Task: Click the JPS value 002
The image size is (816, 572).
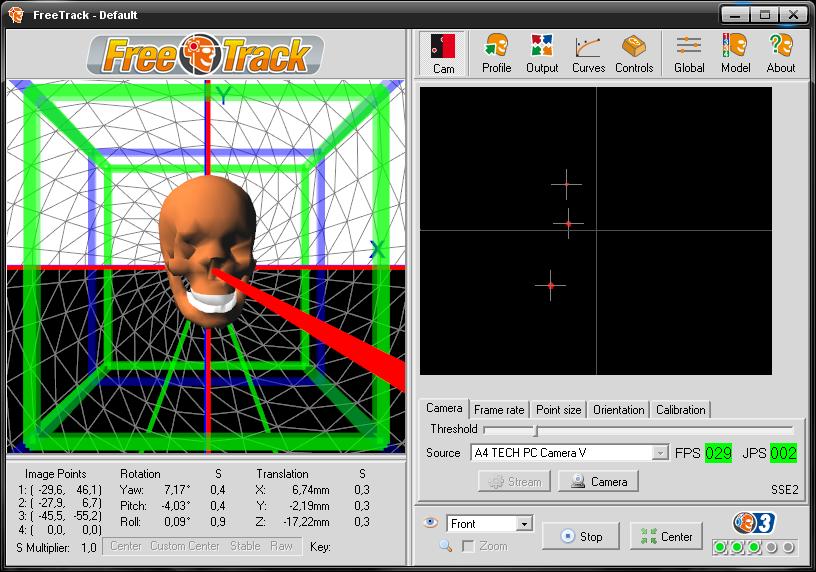Action: click(x=783, y=453)
